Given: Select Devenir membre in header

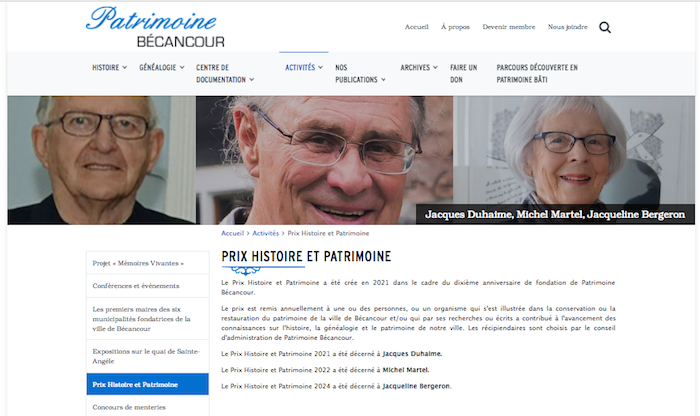Looking at the screenshot, I should coord(508,27).
